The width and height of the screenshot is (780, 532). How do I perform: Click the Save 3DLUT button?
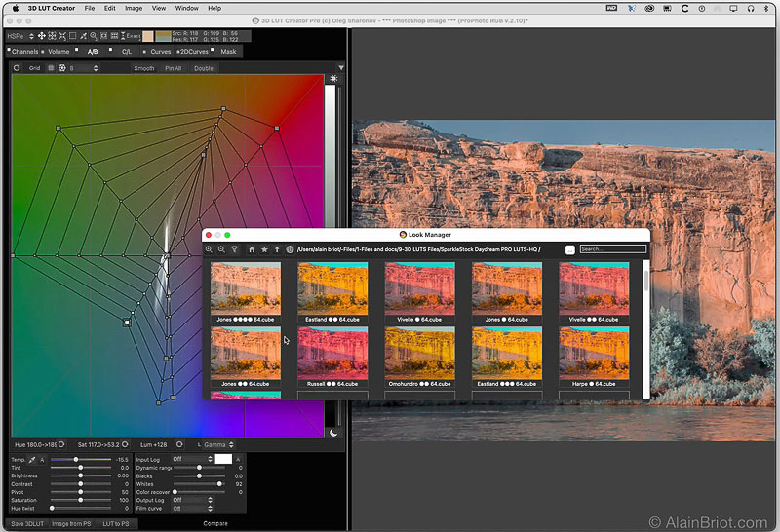click(x=26, y=524)
